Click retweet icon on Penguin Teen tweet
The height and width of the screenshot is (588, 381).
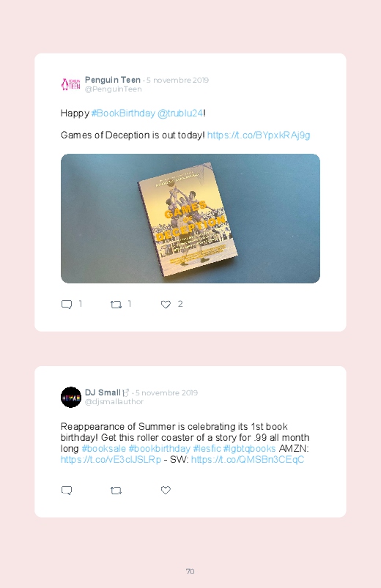tap(116, 304)
